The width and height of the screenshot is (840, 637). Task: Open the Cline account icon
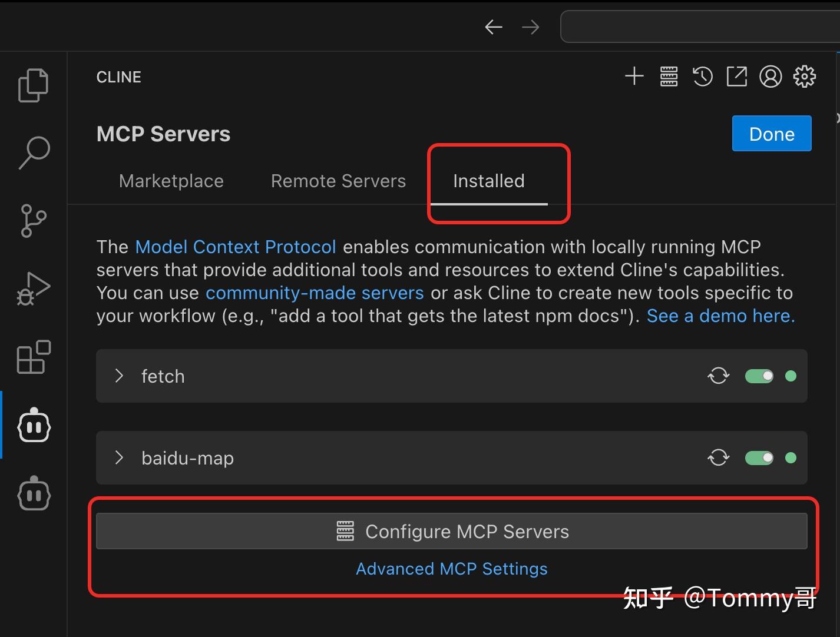click(770, 76)
